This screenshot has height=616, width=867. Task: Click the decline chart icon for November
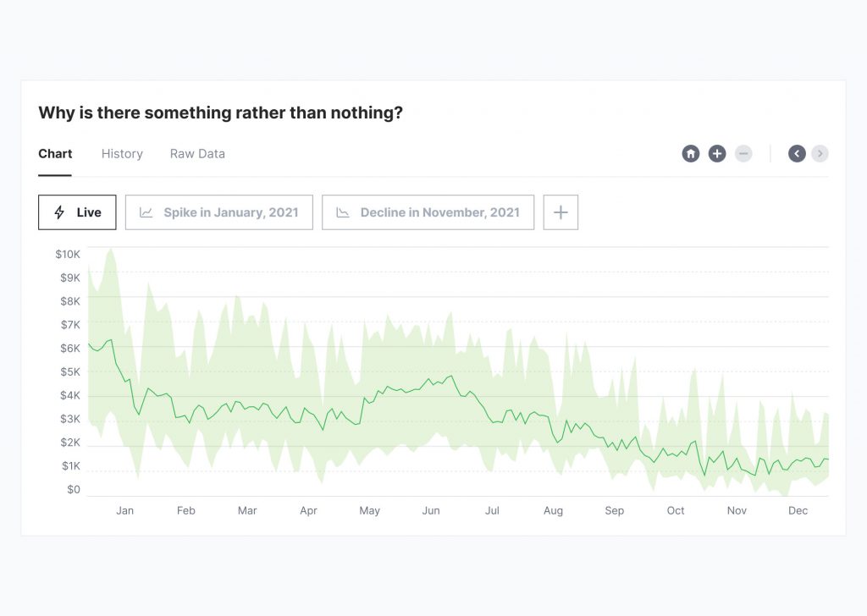pyautogui.click(x=343, y=213)
